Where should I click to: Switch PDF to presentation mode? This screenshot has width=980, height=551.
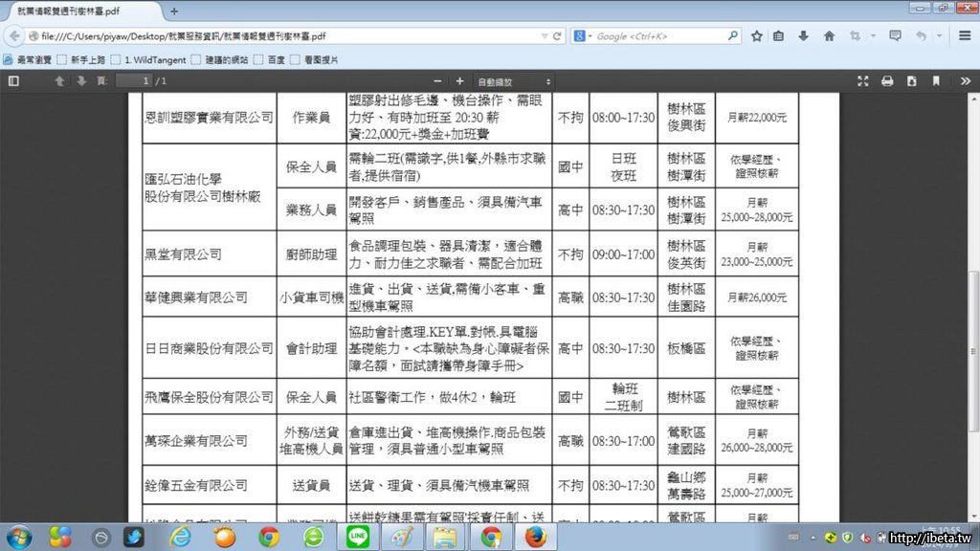(863, 81)
